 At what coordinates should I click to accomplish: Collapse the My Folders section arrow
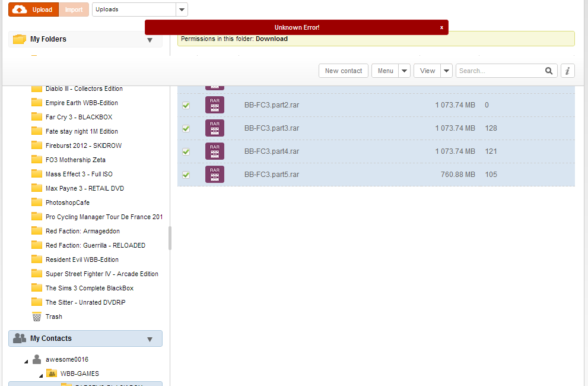click(x=150, y=40)
